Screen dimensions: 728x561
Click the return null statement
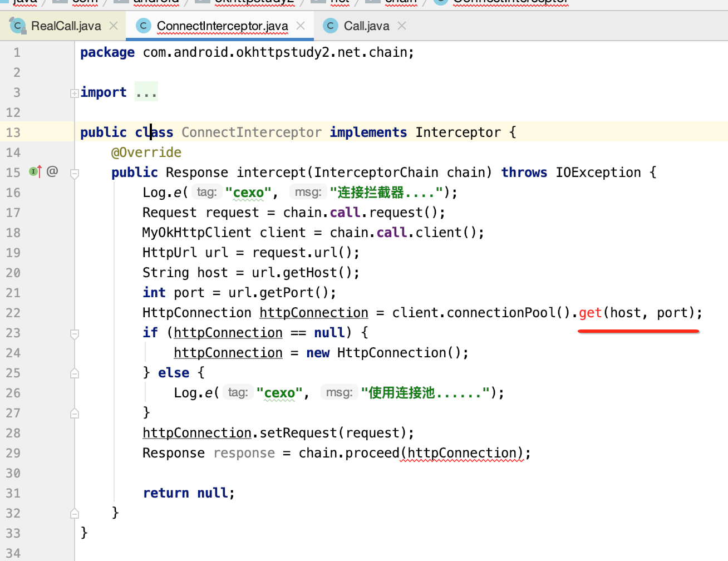click(x=189, y=493)
